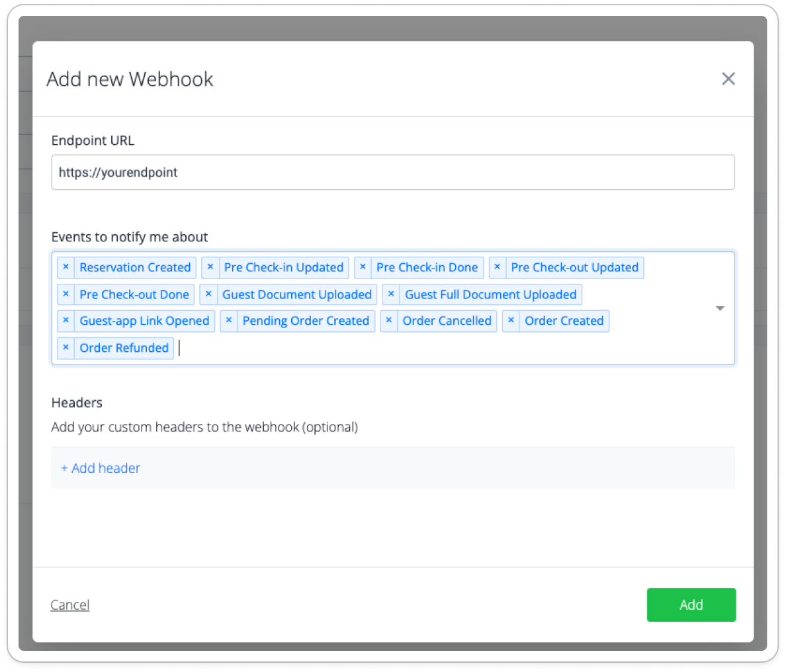Expand the events dropdown arrow
Viewport: 786px width, 672px height.
[x=720, y=308]
